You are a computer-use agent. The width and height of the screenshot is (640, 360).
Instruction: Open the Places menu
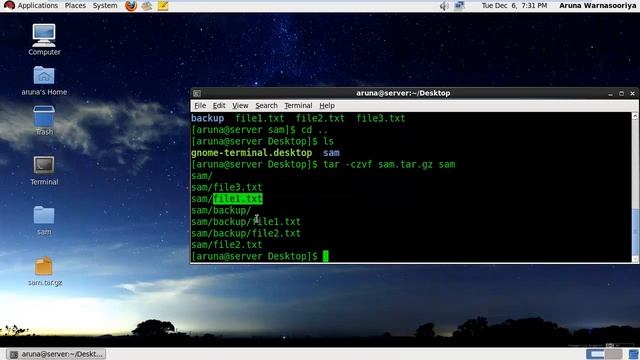(x=75, y=6)
